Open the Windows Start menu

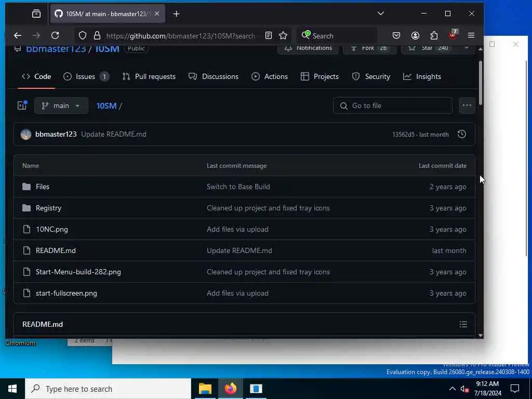(12, 389)
